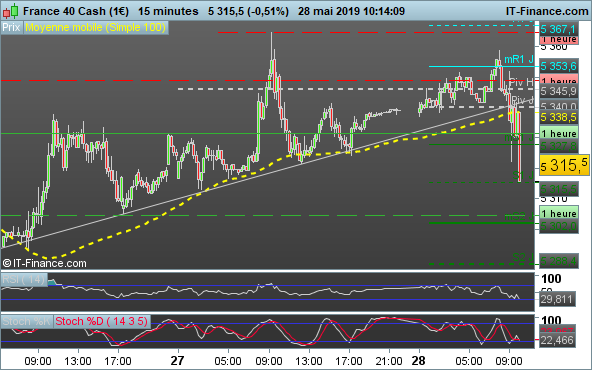Click the date marker 27 on time axis
Screen dimensions: 592x370
click(177, 361)
